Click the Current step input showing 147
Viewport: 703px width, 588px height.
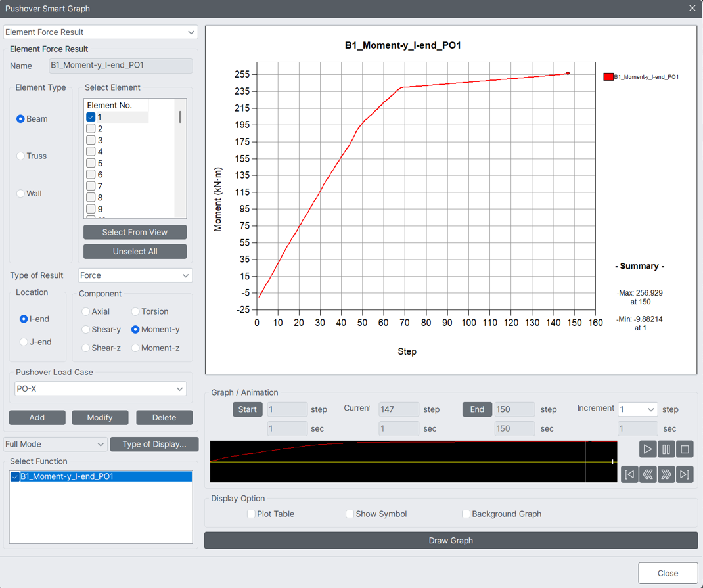click(x=398, y=409)
